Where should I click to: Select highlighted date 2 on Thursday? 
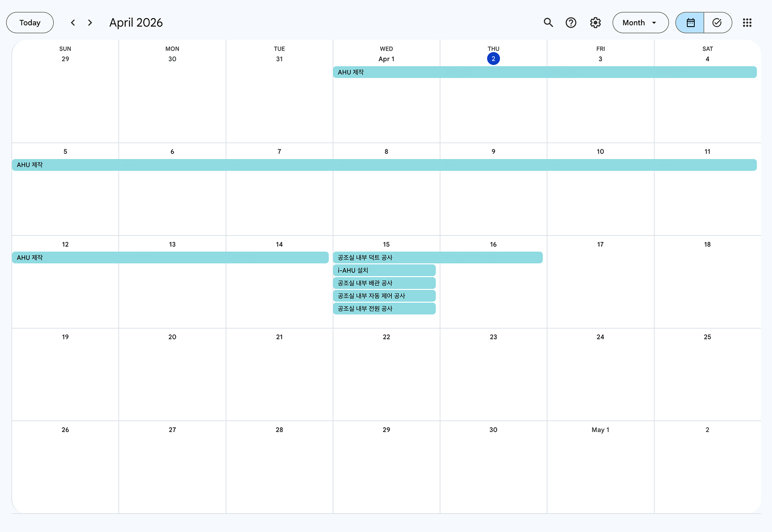click(493, 59)
